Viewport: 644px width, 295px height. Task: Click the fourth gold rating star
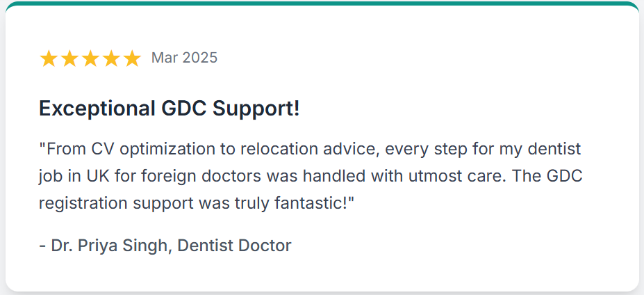coord(111,58)
